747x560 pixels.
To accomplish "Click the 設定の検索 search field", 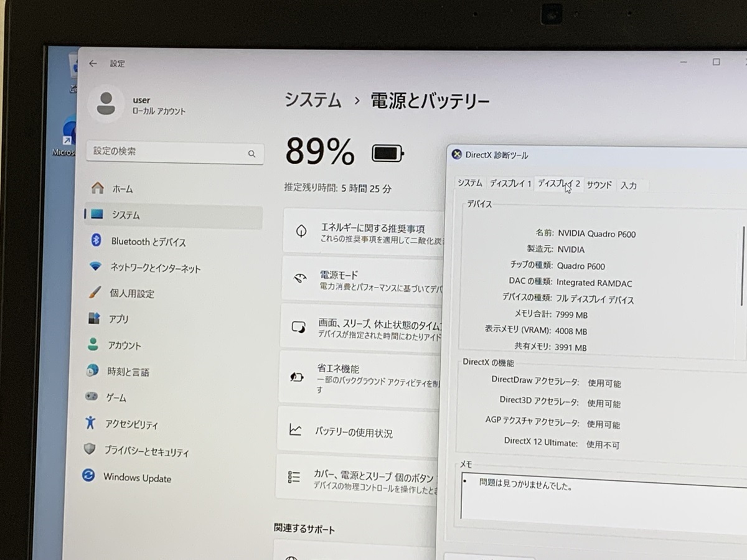I will 168,152.
